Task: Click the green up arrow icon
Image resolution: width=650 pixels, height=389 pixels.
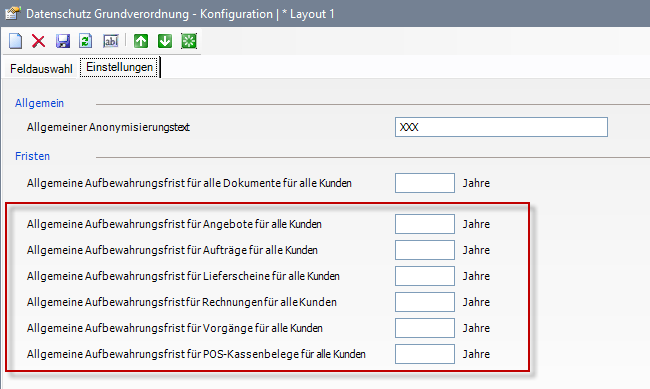Action: coord(141,41)
